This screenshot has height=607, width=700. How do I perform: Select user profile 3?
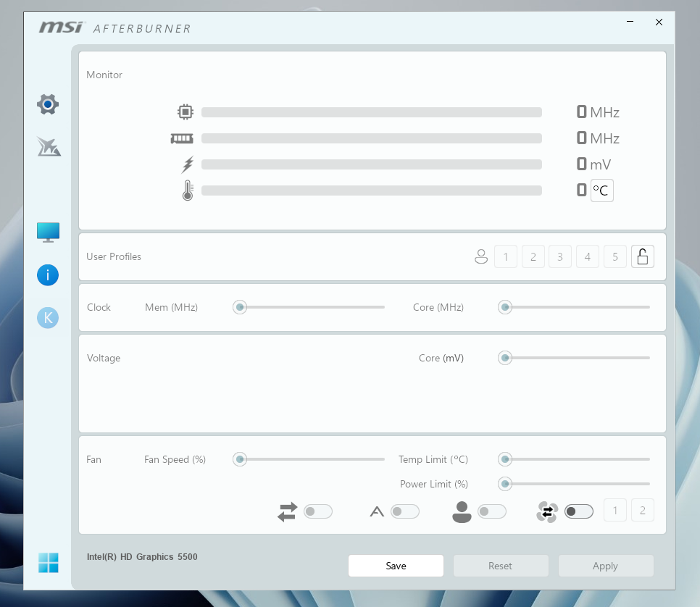(x=560, y=256)
